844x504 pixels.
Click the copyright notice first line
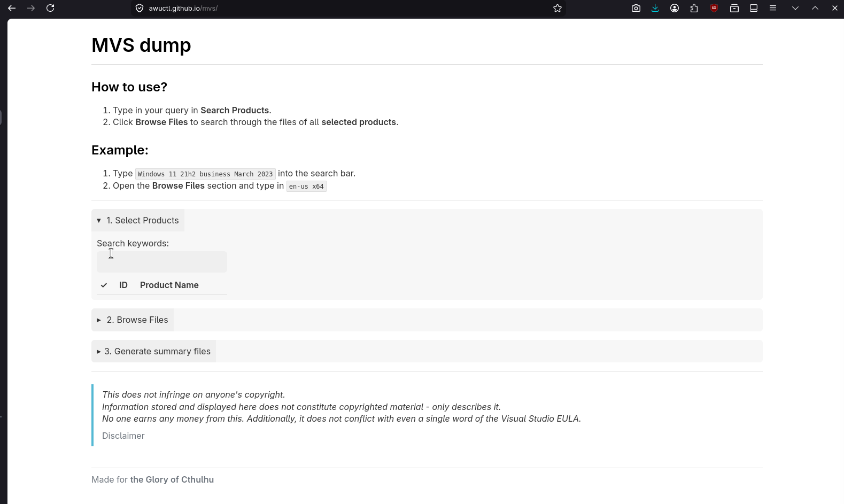[193, 394]
